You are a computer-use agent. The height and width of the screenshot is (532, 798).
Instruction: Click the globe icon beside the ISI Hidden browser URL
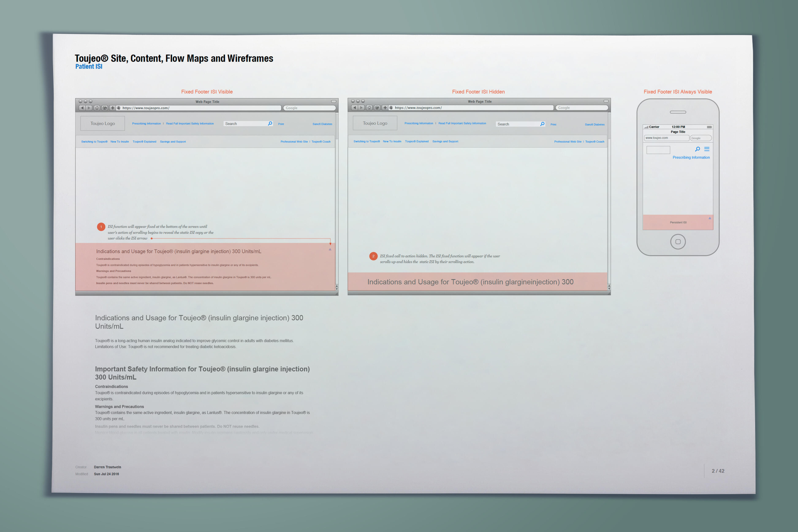(x=391, y=107)
